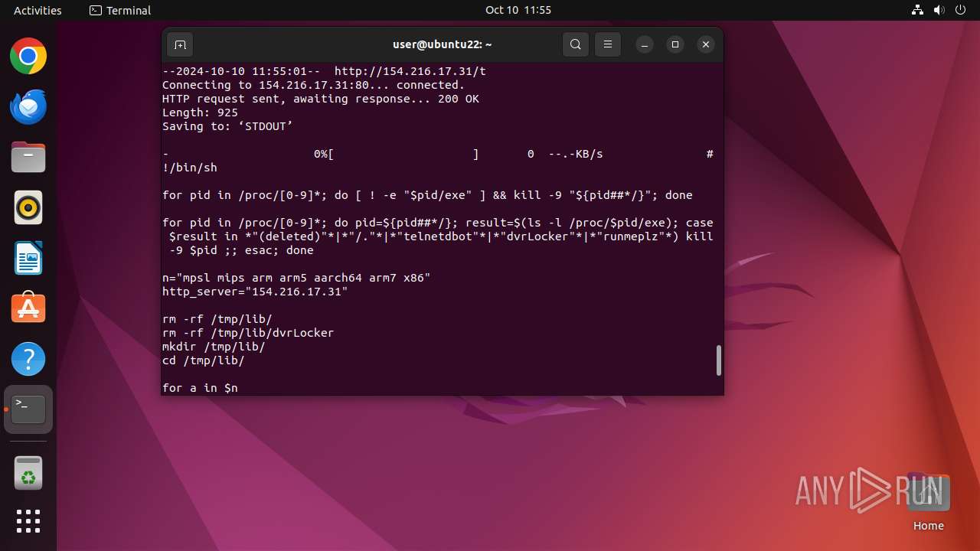
Task: Click the 'cd /tmp/lib/' line
Action: [x=204, y=360]
